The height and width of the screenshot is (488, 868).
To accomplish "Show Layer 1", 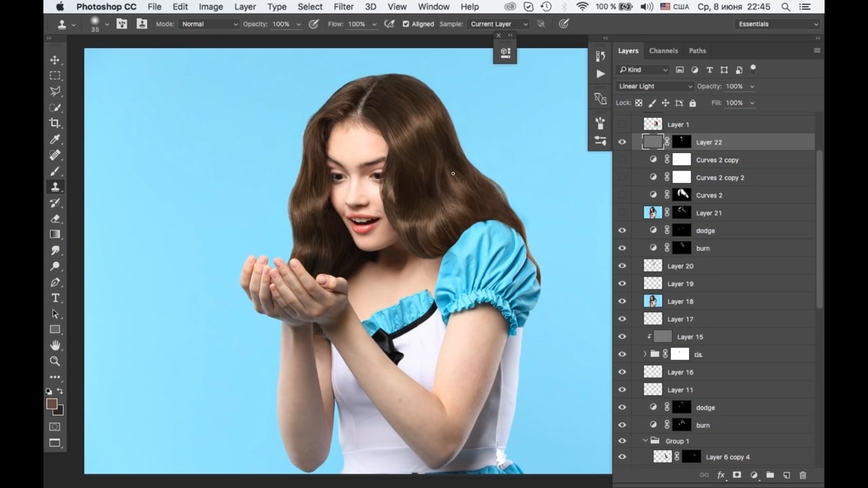I will click(x=622, y=125).
